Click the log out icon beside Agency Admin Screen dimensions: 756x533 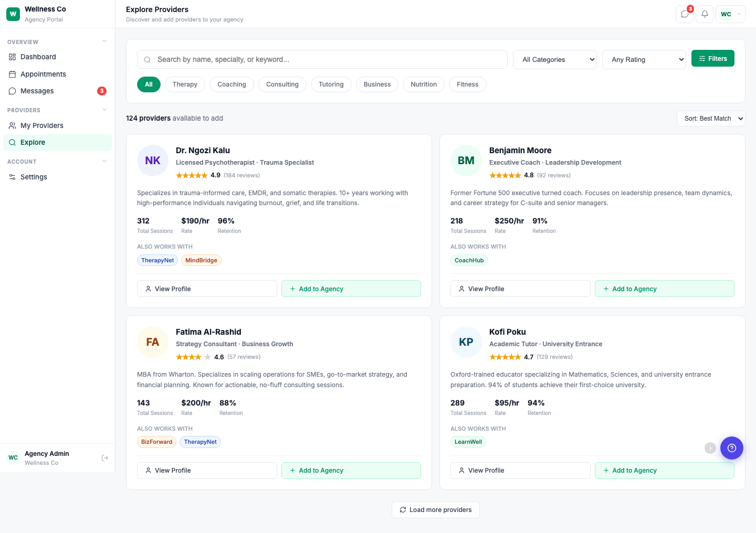[x=105, y=457]
